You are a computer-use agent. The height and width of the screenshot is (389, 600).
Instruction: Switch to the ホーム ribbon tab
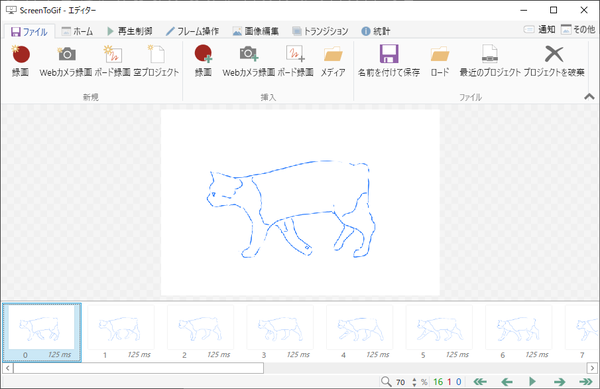tap(77, 31)
